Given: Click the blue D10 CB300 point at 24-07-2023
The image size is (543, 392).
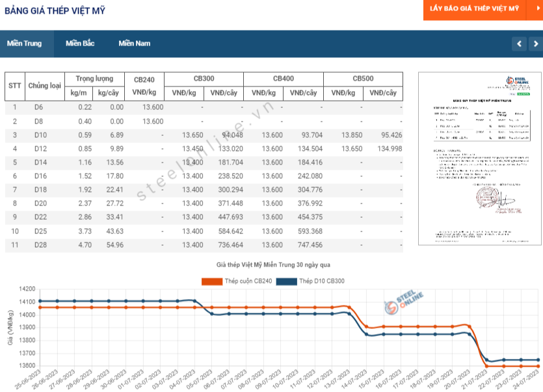Looking at the screenshot, I should point(538,360).
